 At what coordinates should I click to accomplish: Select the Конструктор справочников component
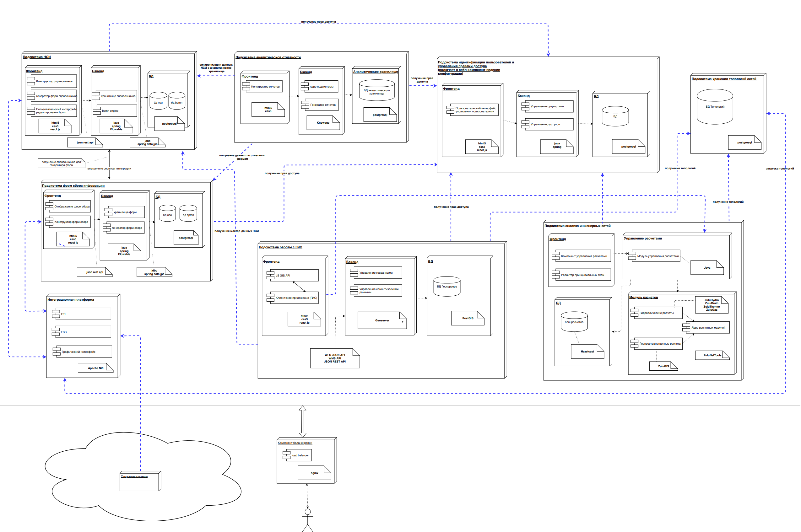tap(54, 81)
